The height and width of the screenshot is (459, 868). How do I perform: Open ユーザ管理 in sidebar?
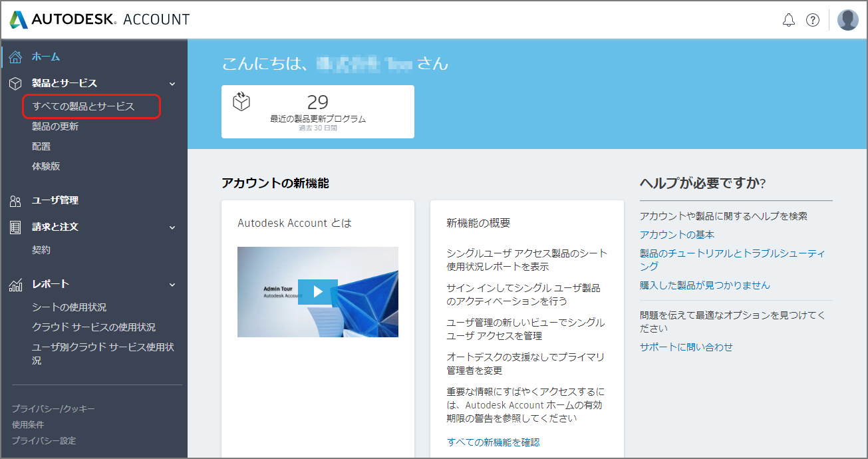55,200
